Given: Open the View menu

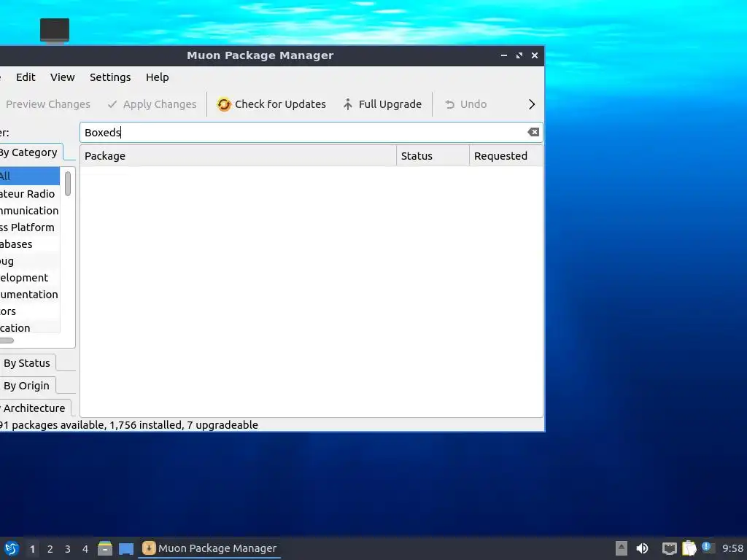Looking at the screenshot, I should coord(63,77).
